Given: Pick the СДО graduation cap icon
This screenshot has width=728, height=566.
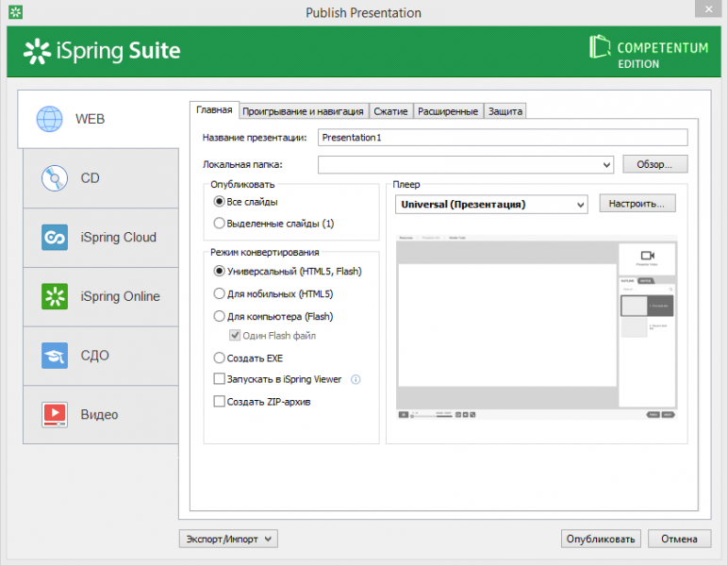Looking at the screenshot, I should 55,356.
